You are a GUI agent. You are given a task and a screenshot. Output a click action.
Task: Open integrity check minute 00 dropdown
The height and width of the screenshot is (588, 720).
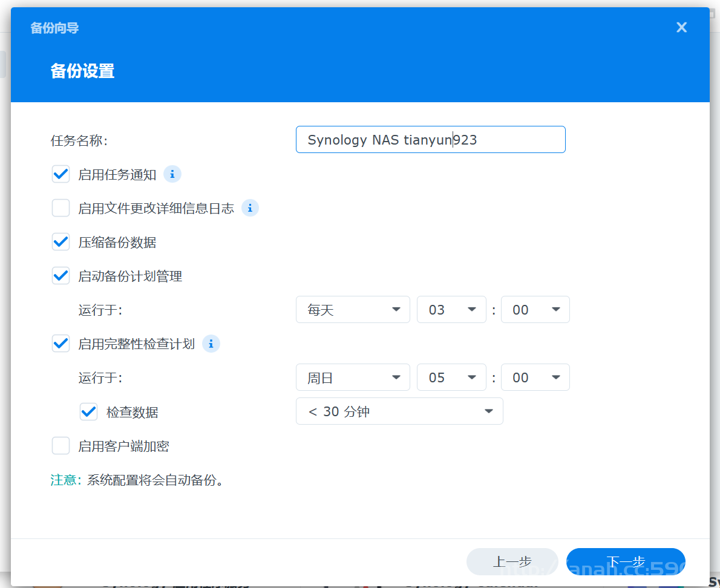[535, 377]
